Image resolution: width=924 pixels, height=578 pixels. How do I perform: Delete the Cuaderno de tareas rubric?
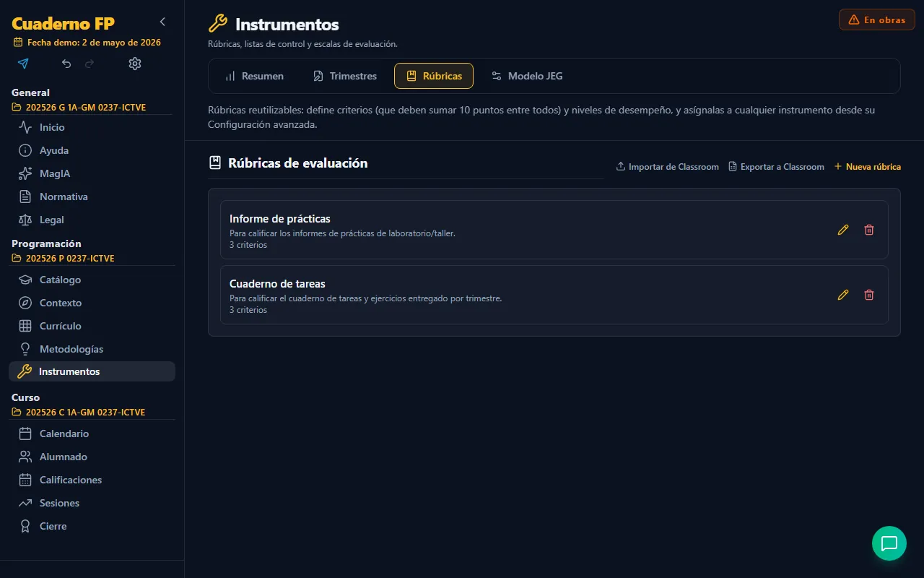click(x=869, y=295)
